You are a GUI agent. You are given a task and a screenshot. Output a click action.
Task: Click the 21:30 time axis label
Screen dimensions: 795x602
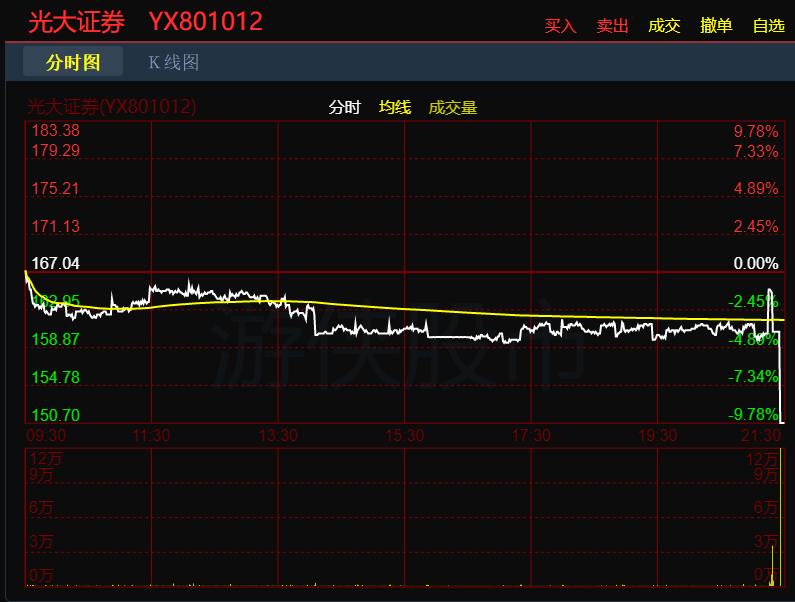(761, 435)
